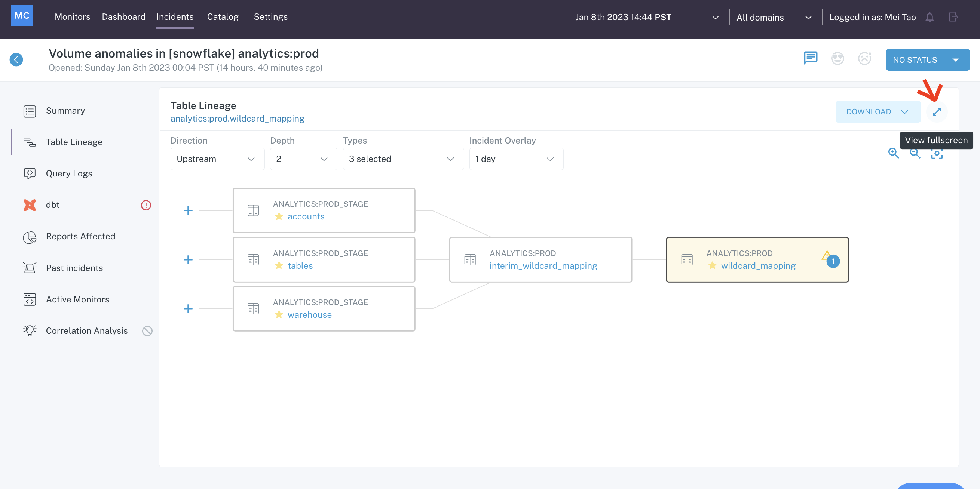Open the incident comments icon
The image size is (980, 489).
[x=810, y=58]
